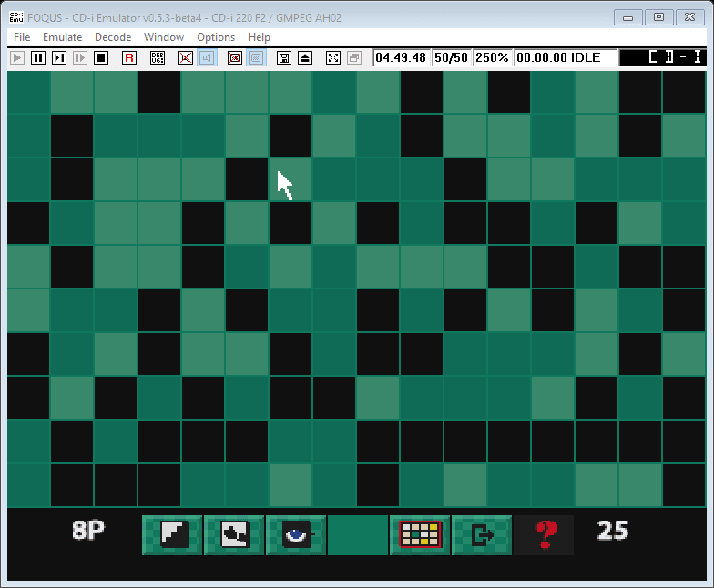Click the eject disc toolbar icon
The height and width of the screenshot is (588, 714).
304,57
